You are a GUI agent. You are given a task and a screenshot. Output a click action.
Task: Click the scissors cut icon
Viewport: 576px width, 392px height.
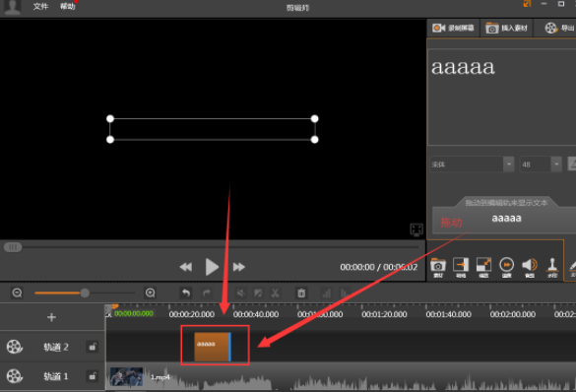(x=275, y=293)
